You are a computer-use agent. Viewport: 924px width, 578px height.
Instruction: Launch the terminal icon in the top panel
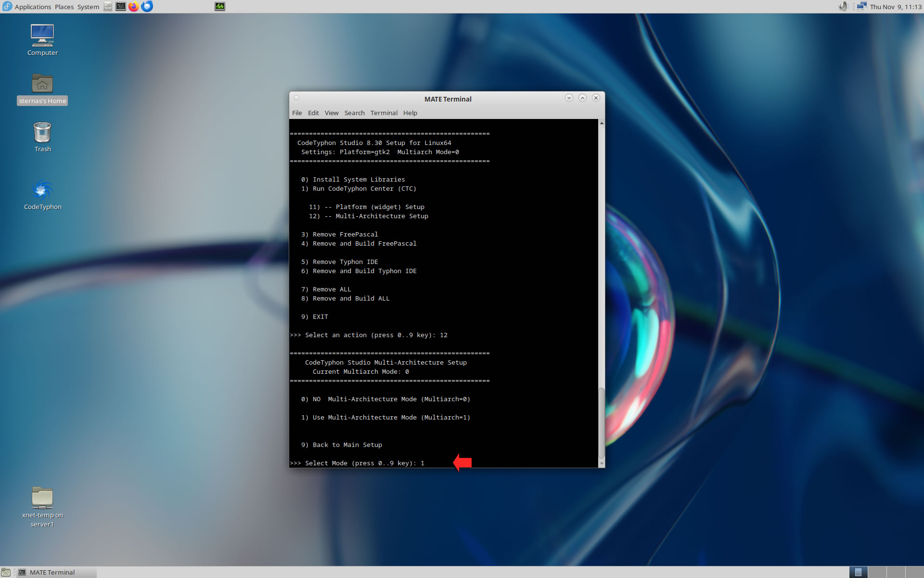tap(121, 6)
